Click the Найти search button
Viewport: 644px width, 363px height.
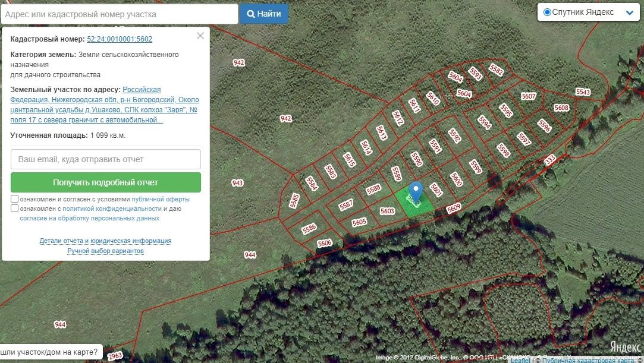coord(263,14)
